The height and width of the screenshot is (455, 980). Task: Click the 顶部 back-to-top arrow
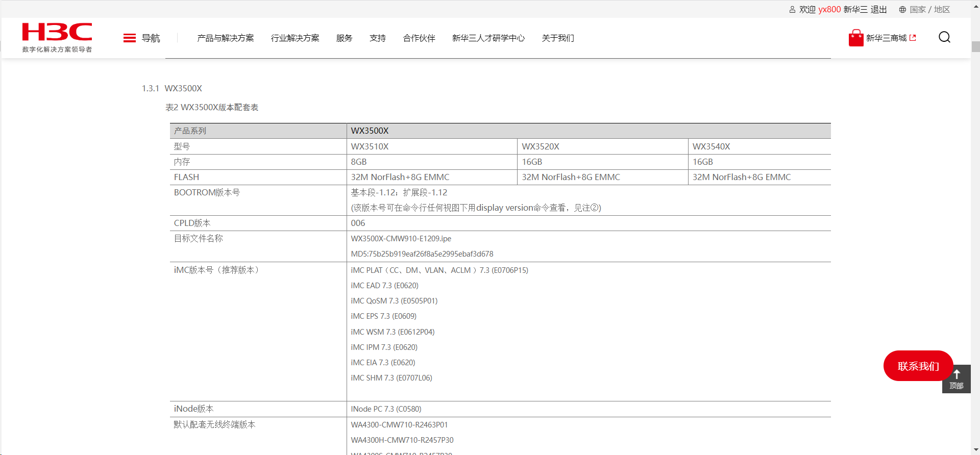pos(957,378)
